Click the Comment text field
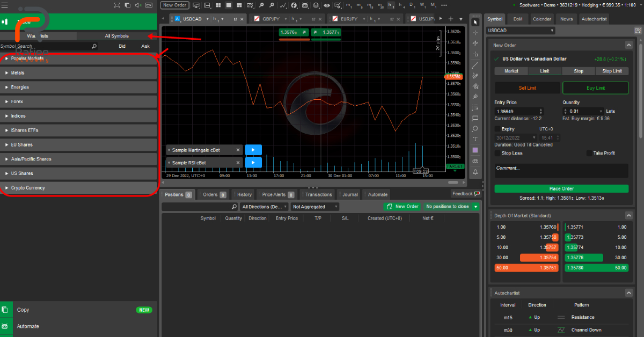 click(x=561, y=171)
